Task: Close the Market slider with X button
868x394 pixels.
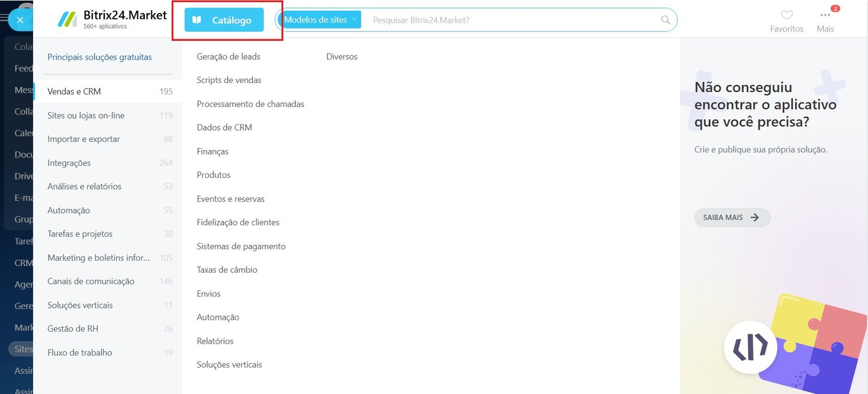Action: 20,20
